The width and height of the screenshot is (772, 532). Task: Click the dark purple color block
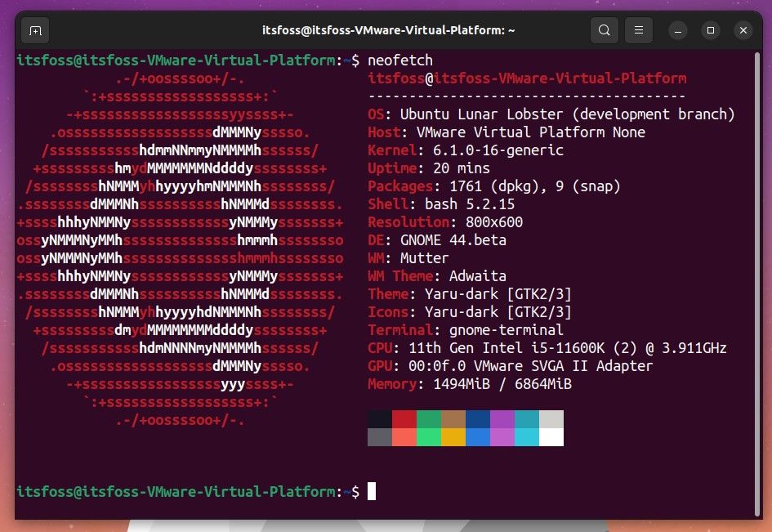502,419
